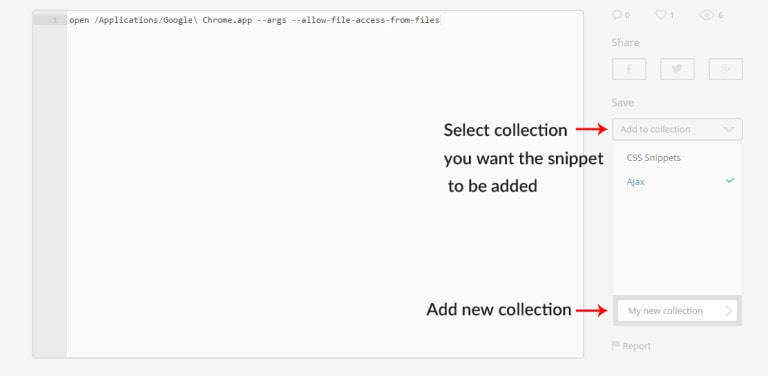768x376 pixels.
Task: Focus the My new collection text field
Action: (x=677, y=311)
